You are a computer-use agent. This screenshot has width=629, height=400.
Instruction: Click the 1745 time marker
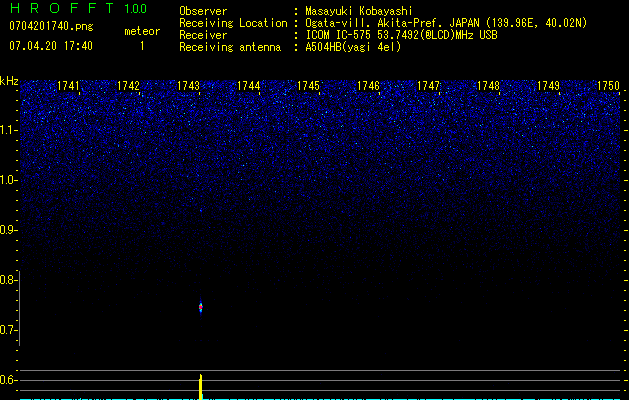coord(308,87)
